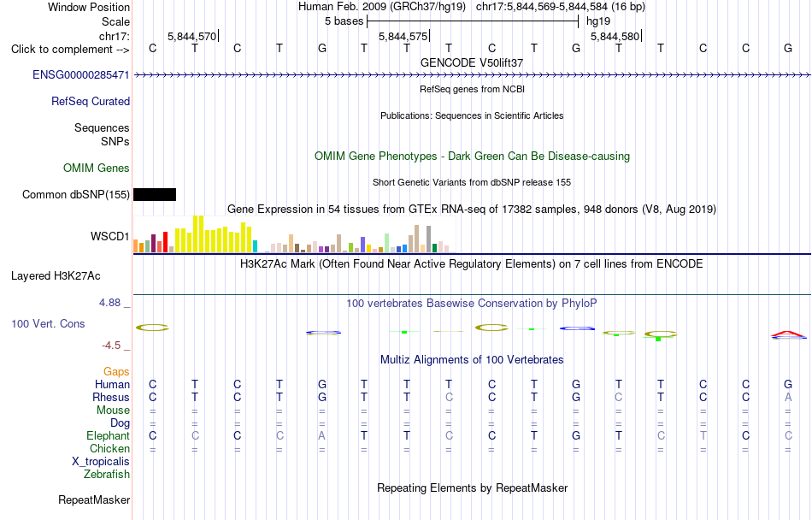
Task: Click the Layered H3K27Ac track label
Action: (56, 276)
